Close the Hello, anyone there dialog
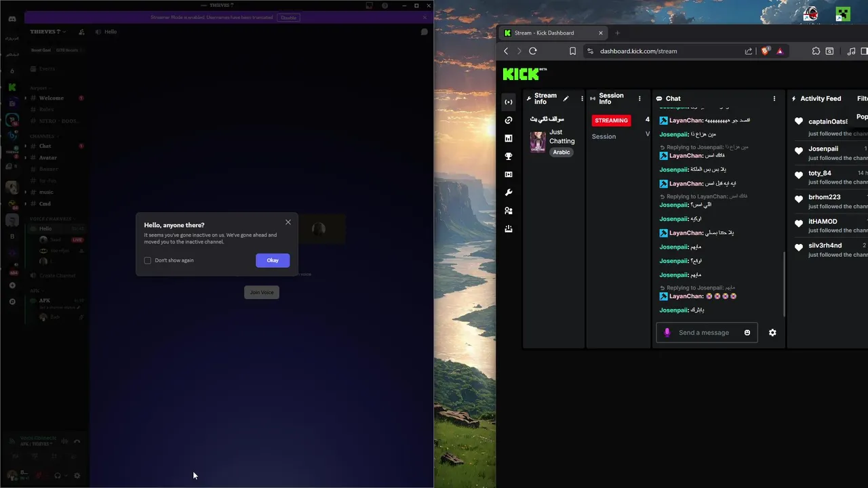The image size is (868, 488). 288,222
